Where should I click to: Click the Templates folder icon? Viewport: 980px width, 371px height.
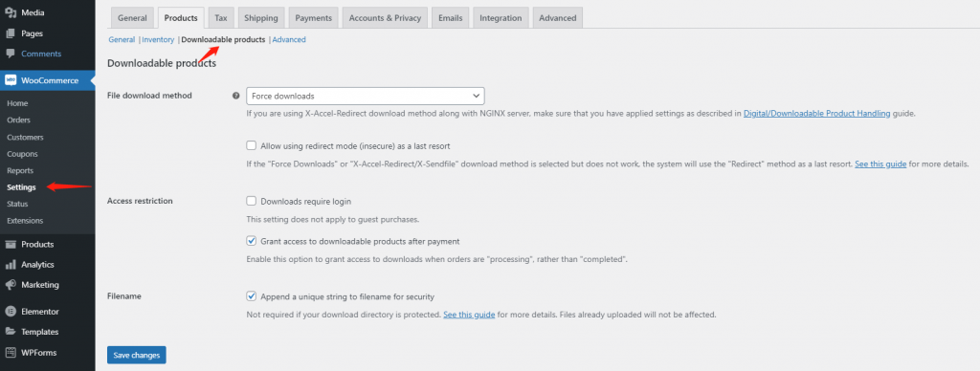coord(10,333)
